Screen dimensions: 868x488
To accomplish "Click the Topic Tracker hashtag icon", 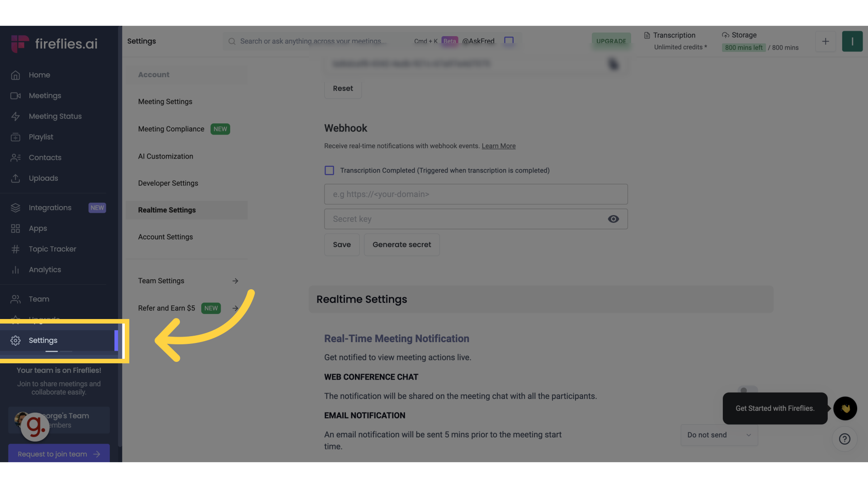I will 15,249.
